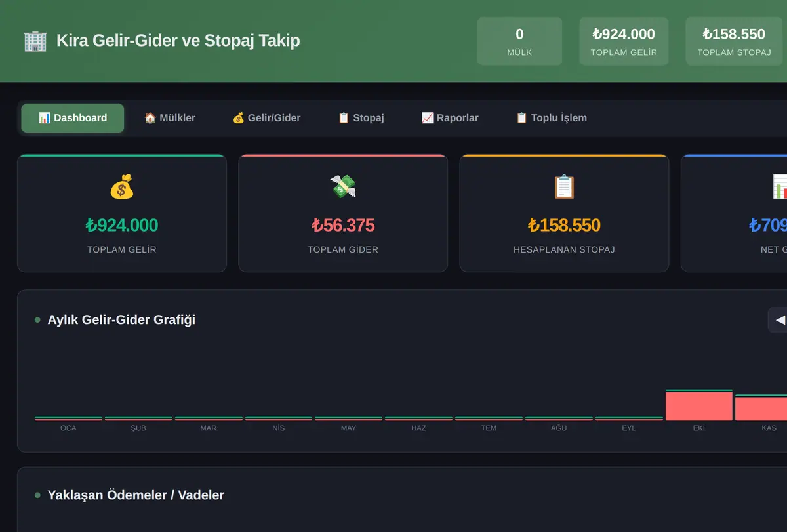Click the AĞU month label on chart

click(x=559, y=428)
